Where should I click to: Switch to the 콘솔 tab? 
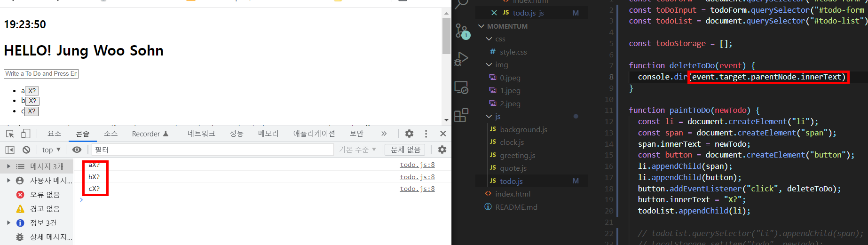click(83, 134)
